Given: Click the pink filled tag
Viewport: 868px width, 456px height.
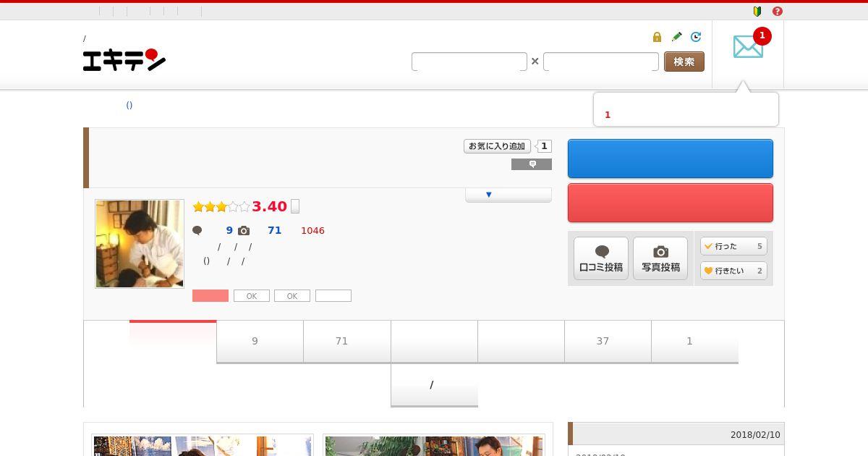Looking at the screenshot, I should click(x=210, y=296).
